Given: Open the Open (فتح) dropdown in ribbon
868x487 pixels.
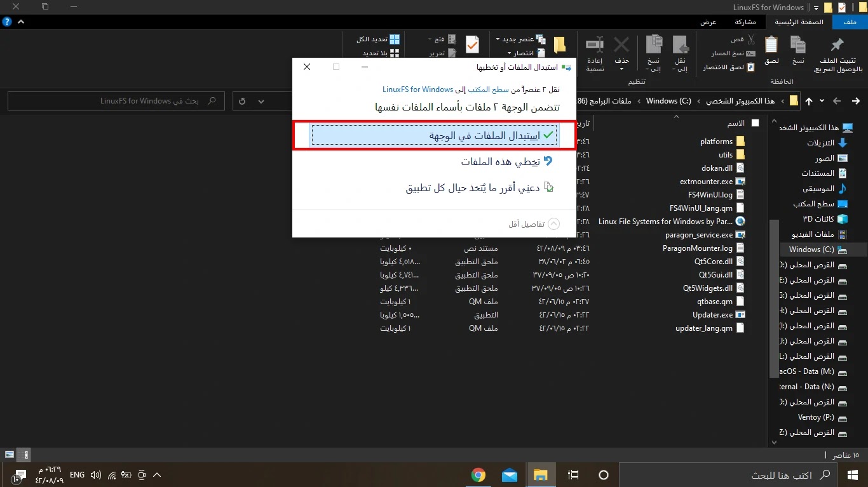Looking at the screenshot, I should tap(431, 39).
